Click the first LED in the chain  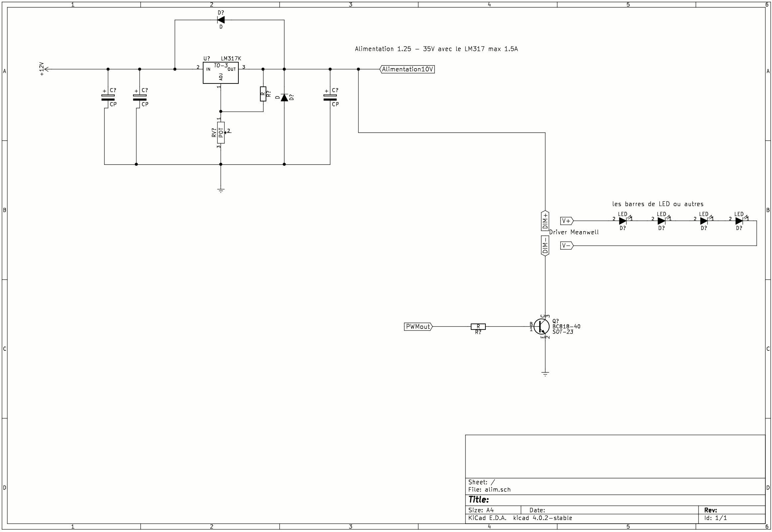coord(622,221)
